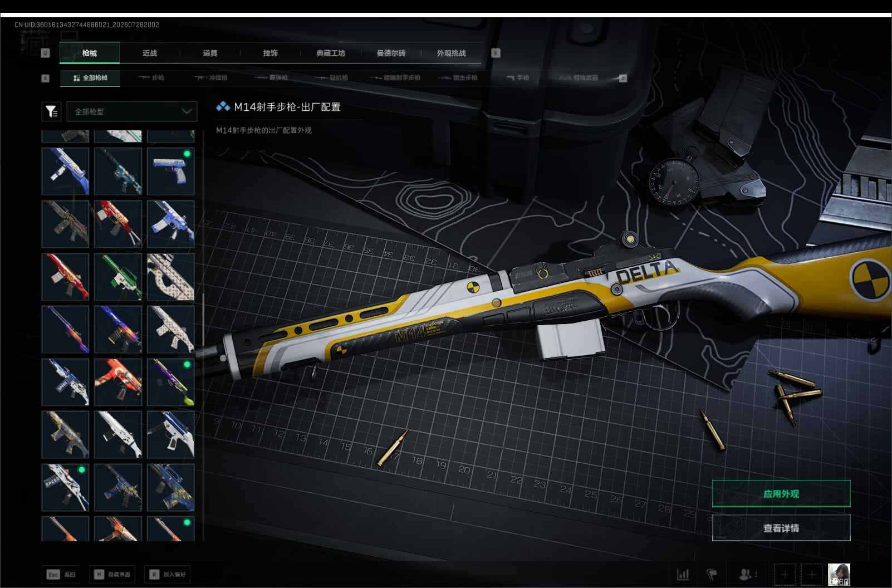Click the skin list scrollbar
The width and height of the screenshot is (892, 588).
click(x=203, y=320)
